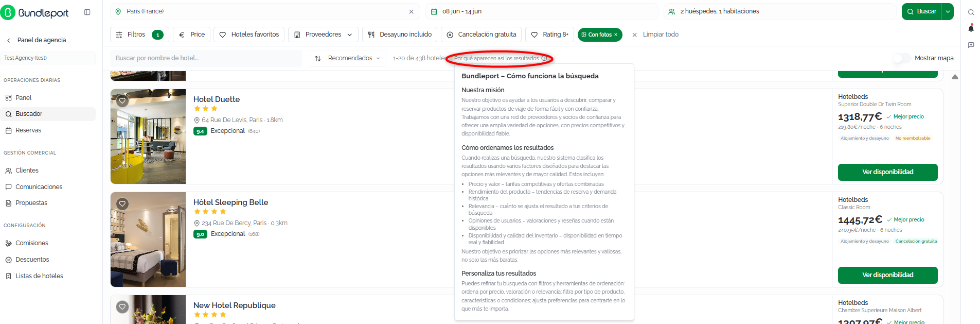Viewport: 980px width, 324px height.
Task: Open Descuentos in sidebar
Action: [x=48, y=260]
